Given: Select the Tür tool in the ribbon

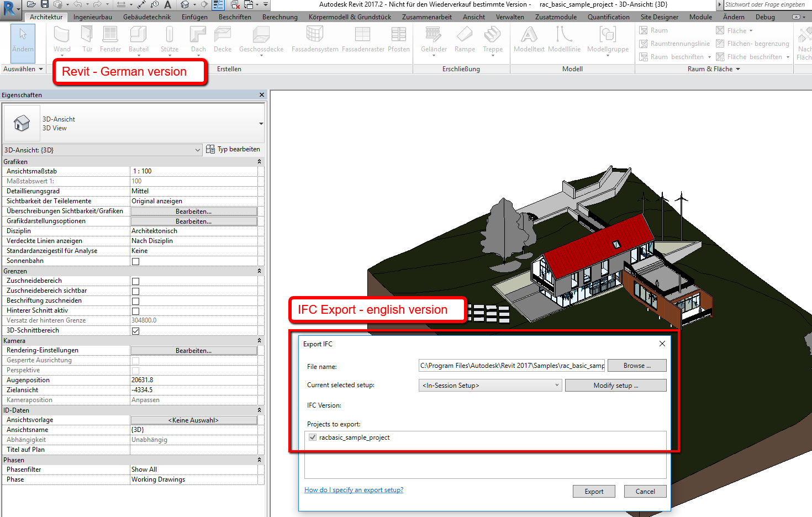Looking at the screenshot, I should pyautogui.click(x=87, y=39).
